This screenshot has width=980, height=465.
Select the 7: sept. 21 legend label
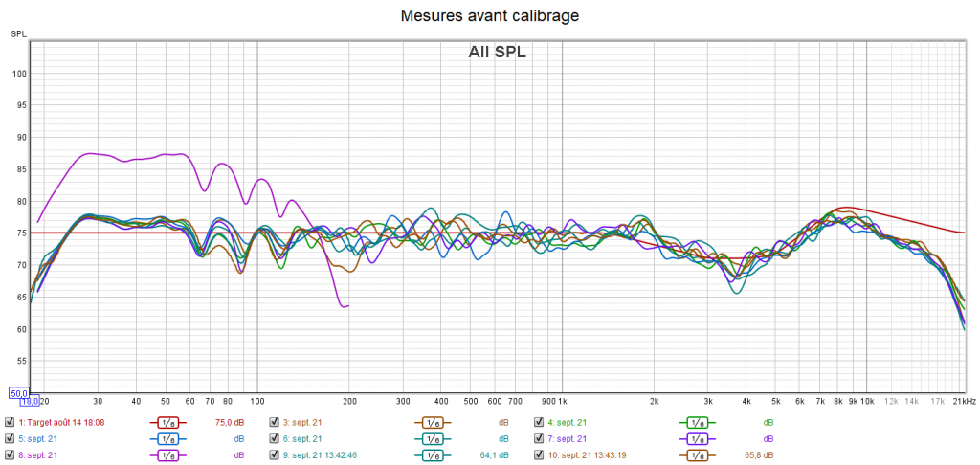pos(567,438)
